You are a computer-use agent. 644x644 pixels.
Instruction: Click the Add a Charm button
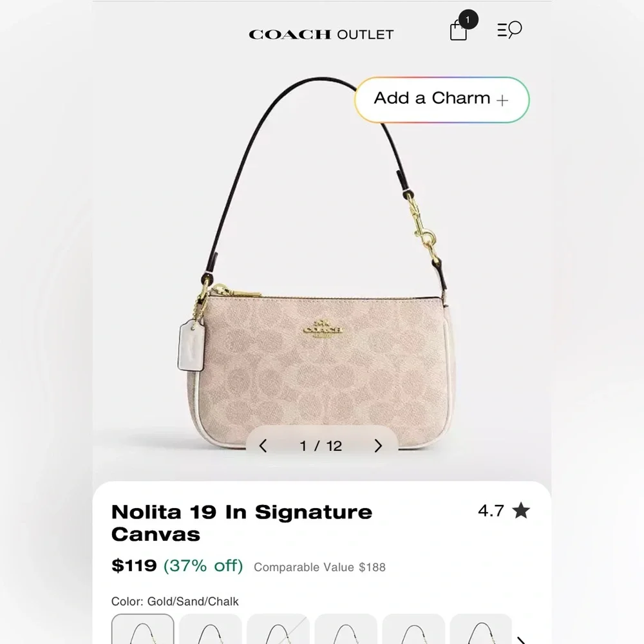tap(442, 100)
